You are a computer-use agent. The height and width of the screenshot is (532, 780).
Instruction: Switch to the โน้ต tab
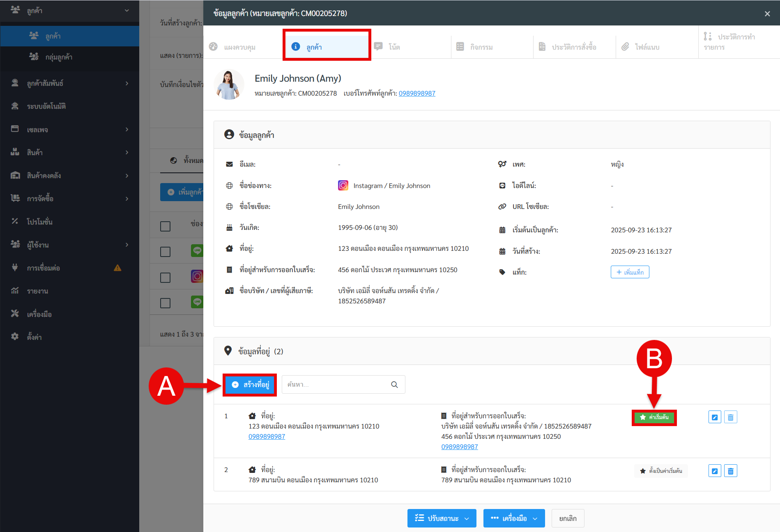[x=393, y=47]
